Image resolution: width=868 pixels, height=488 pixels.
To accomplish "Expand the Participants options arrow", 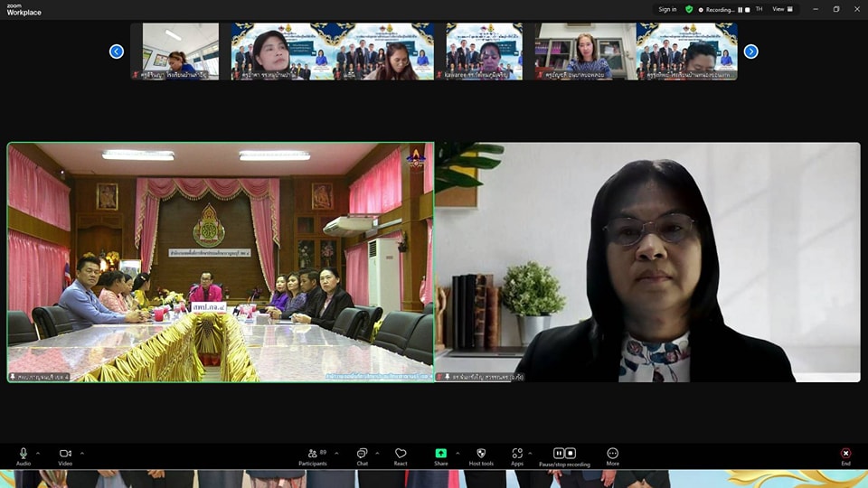I will 336,453.
